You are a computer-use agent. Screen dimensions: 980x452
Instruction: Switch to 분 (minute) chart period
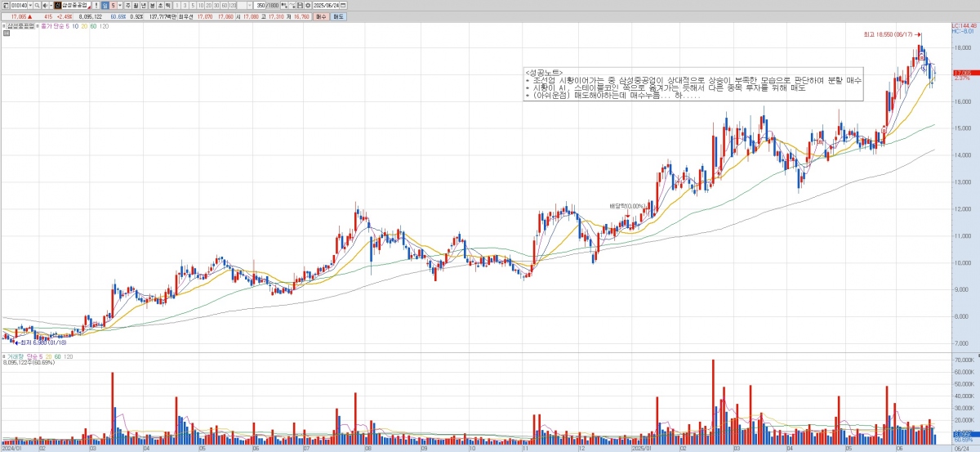[152, 5]
